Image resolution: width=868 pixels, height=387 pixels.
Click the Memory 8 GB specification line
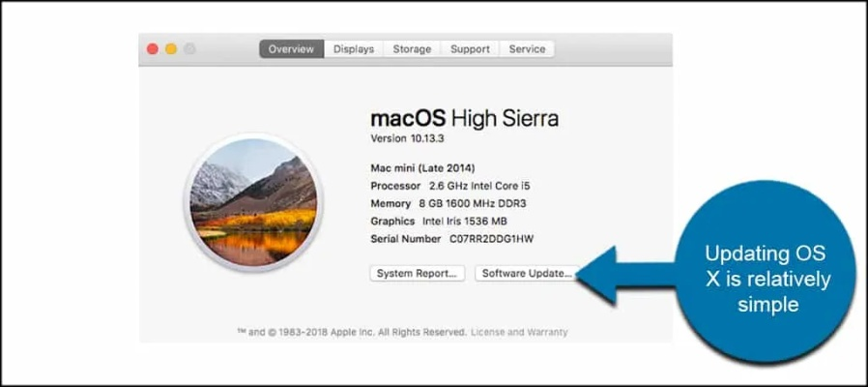[448, 203]
